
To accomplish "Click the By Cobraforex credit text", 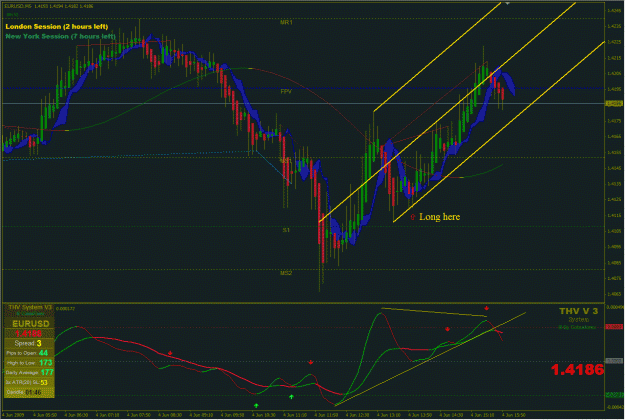I will [x=578, y=327].
